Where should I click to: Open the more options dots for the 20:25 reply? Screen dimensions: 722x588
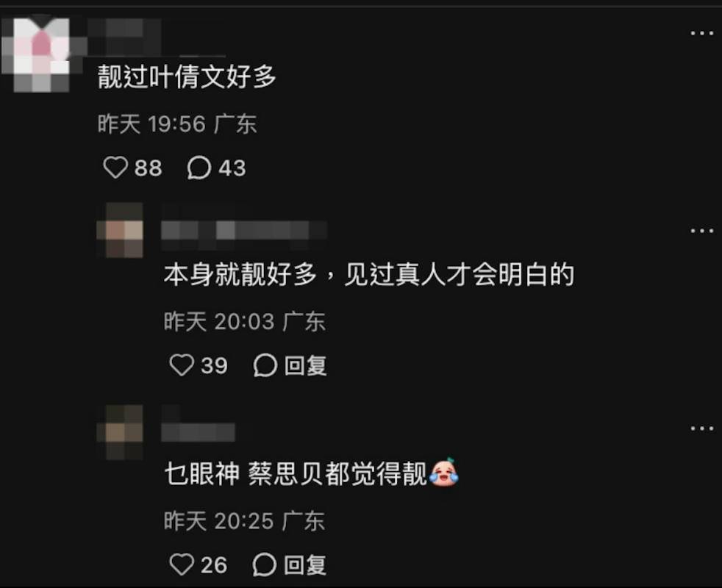click(x=701, y=429)
